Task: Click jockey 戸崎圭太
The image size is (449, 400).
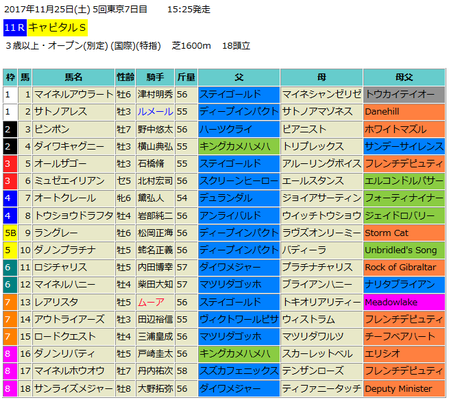Action: pos(155,354)
